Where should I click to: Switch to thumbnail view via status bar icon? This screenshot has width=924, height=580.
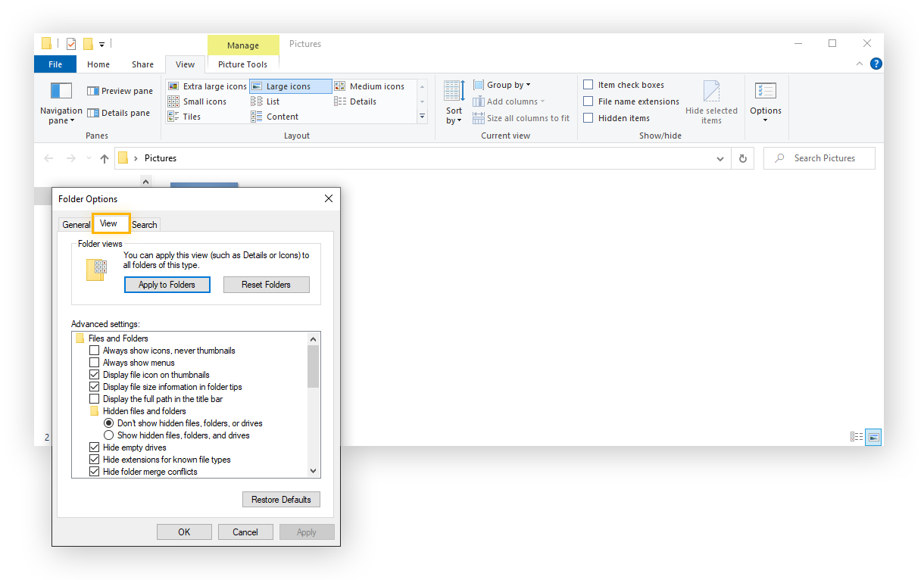[872, 437]
